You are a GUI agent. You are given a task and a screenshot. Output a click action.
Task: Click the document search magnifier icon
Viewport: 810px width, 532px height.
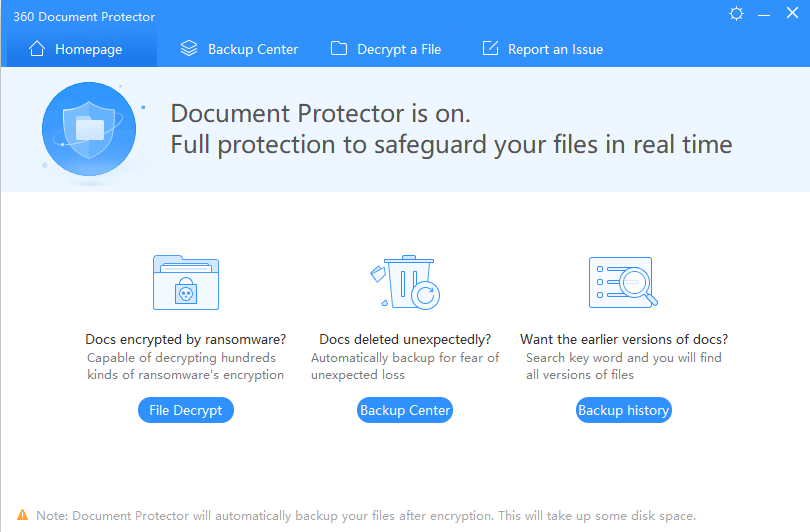click(622, 283)
